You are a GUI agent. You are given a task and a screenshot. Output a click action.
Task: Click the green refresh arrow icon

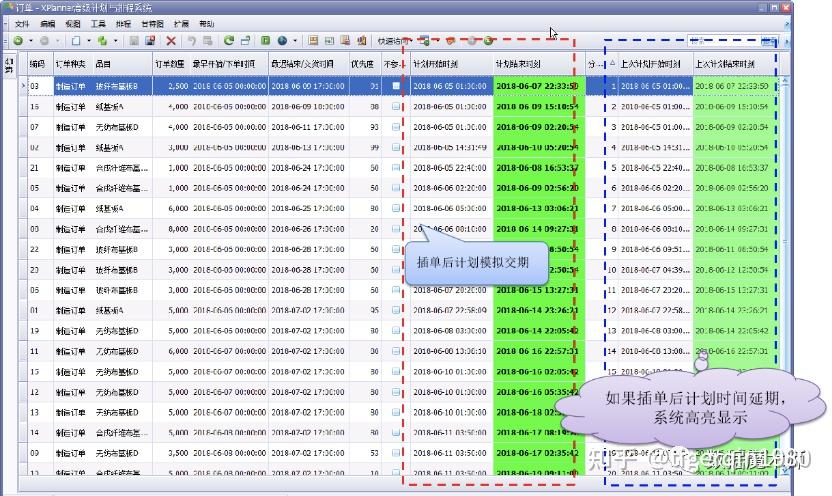coord(229,41)
